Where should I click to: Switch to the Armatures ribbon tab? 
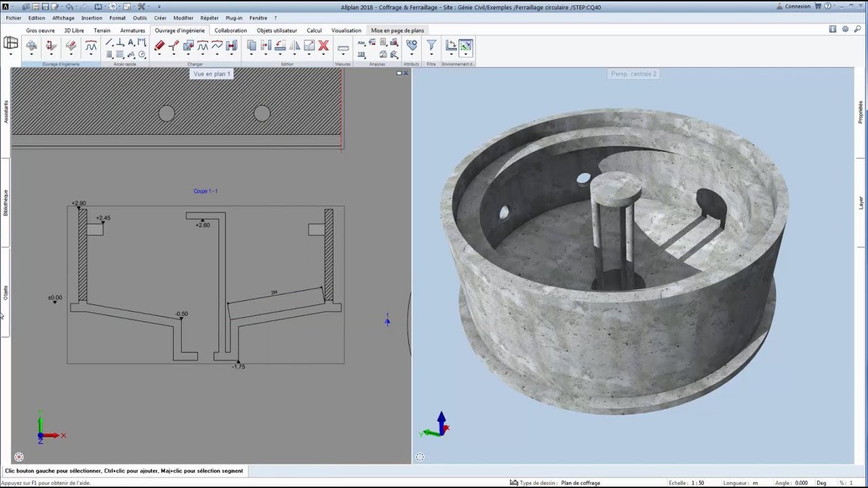pyautogui.click(x=133, y=30)
